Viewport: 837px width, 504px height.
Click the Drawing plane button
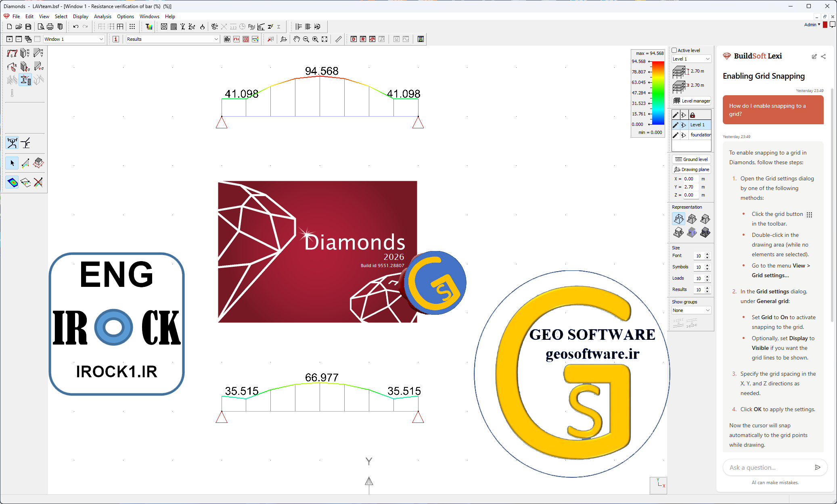[691, 169]
